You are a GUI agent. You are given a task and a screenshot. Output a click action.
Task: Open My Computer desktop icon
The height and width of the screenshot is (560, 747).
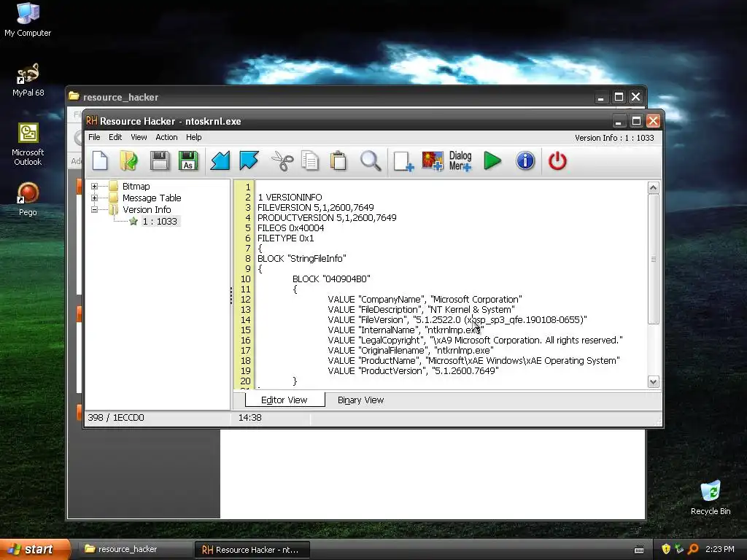click(28, 20)
